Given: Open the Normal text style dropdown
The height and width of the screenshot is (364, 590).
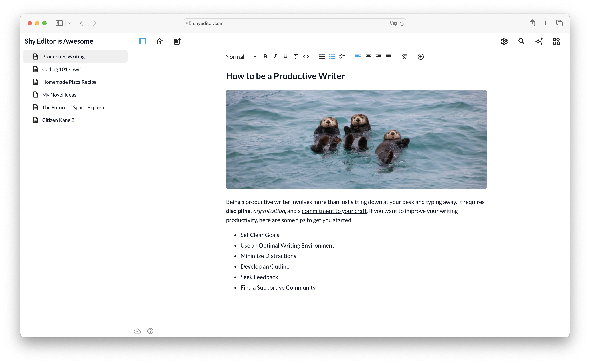Looking at the screenshot, I should [x=241, y=57].
